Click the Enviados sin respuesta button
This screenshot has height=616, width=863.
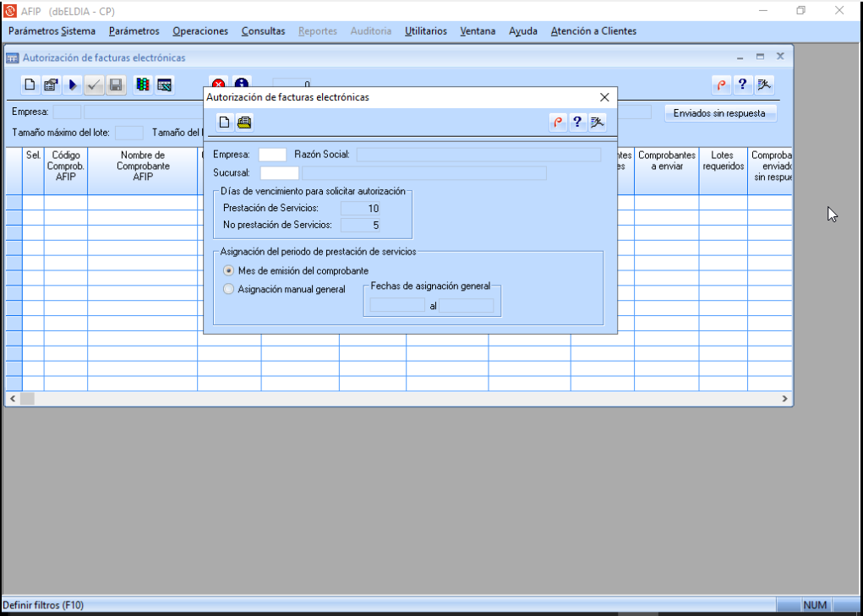coord(719,113)
